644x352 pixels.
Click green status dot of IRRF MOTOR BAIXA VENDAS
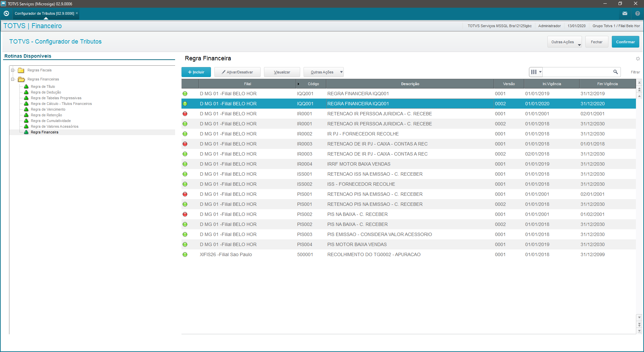(185, 164)
